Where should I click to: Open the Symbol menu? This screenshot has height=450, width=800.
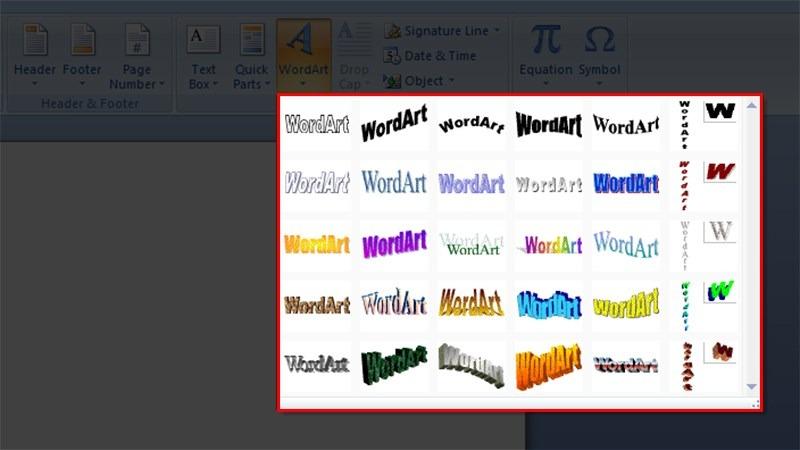point(599,55)
